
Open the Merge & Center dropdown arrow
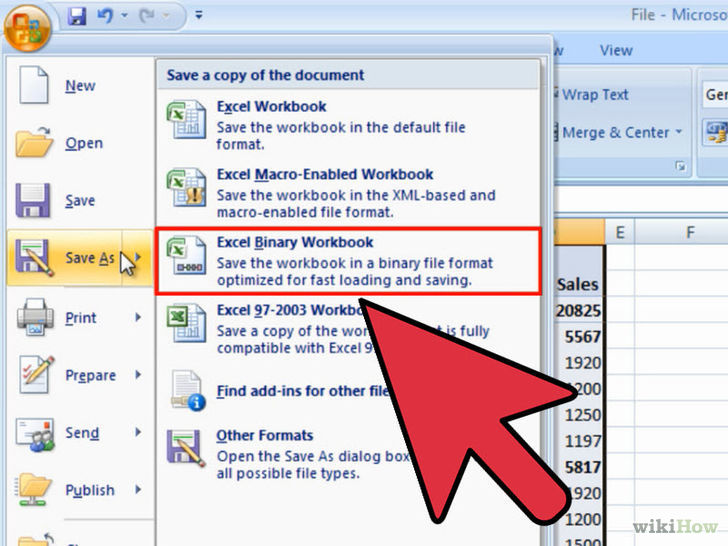pyautogui.click(x=679, y=132)
